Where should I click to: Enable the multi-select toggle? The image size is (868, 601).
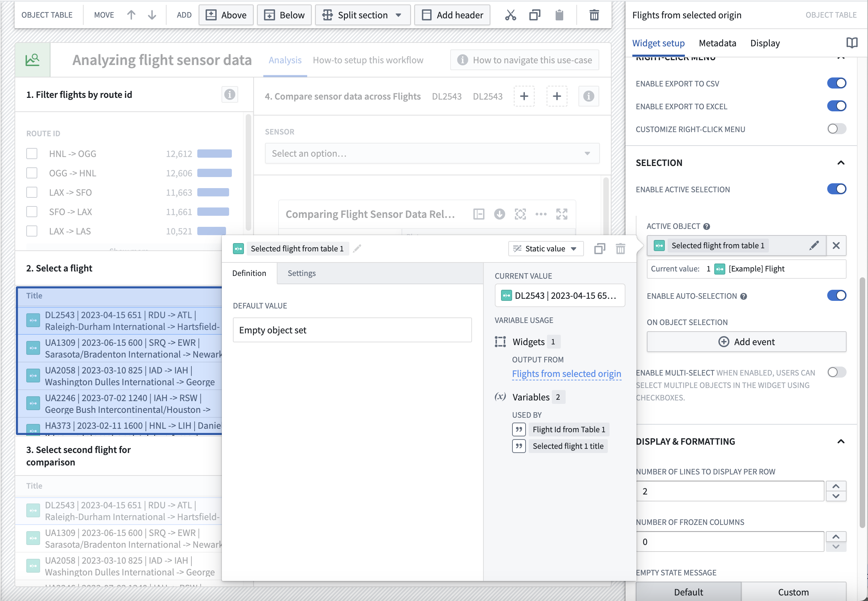click(837, 372)
